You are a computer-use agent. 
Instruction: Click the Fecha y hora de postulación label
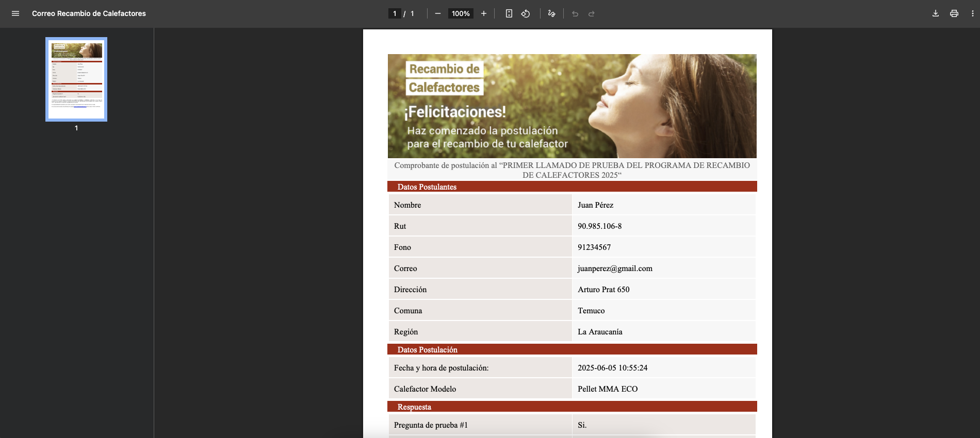(441, 368)
